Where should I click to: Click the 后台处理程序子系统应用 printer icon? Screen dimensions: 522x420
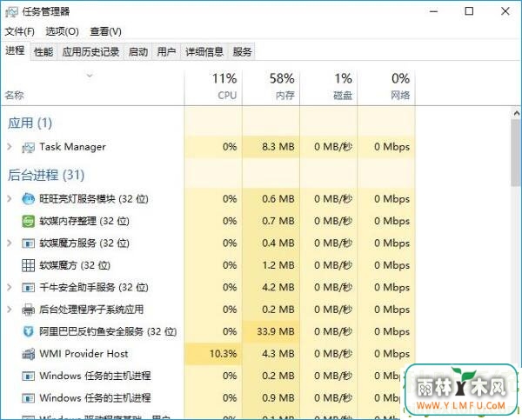tap(28, 310)
